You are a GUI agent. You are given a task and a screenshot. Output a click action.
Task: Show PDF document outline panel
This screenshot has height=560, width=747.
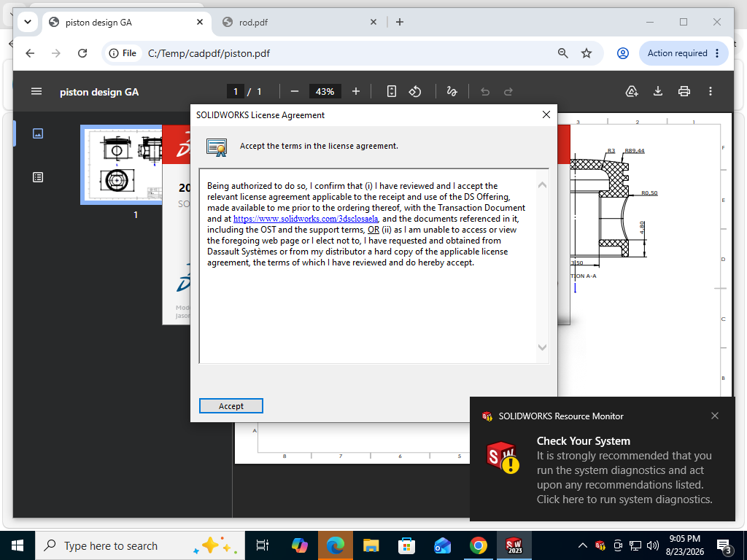click(38, 177)
